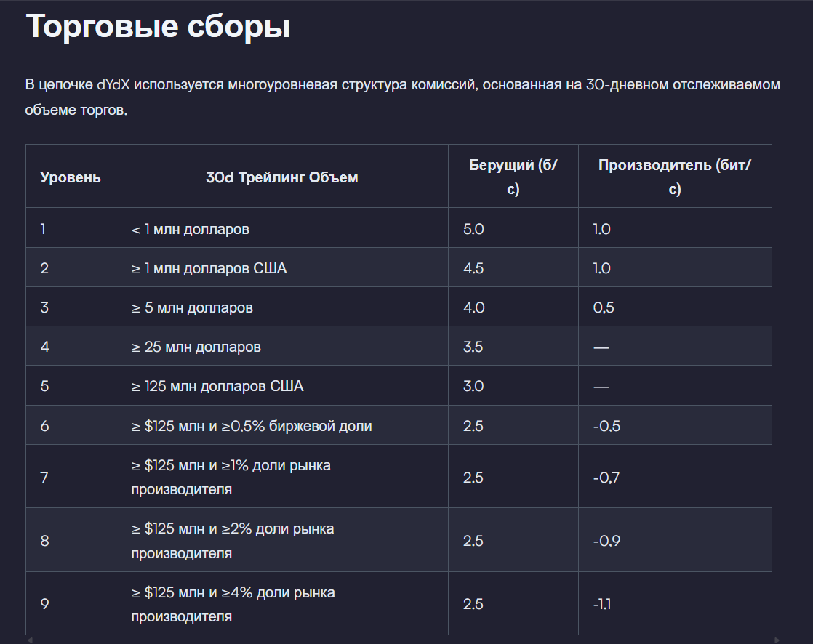The image size is (813, 644).
Task: Select the "≥ 125 млн долларов США" cell
Action: pyautogui.click(x=217, y=386)
